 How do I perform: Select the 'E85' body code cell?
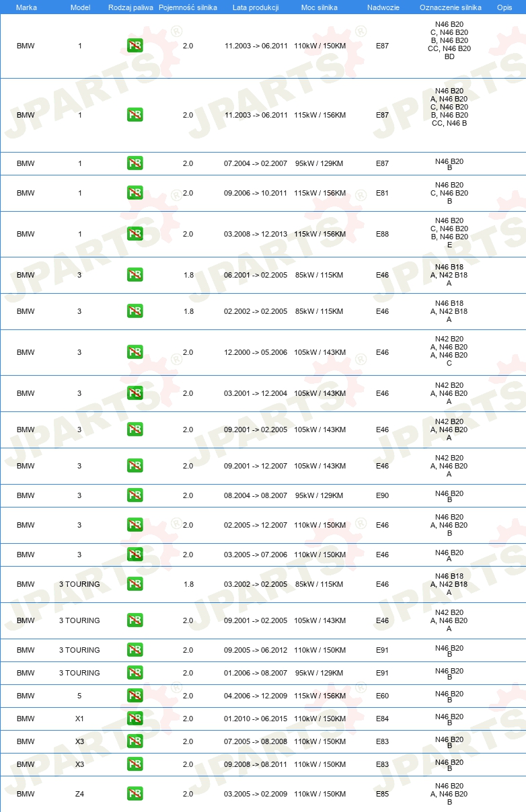[x=382, y=794]
